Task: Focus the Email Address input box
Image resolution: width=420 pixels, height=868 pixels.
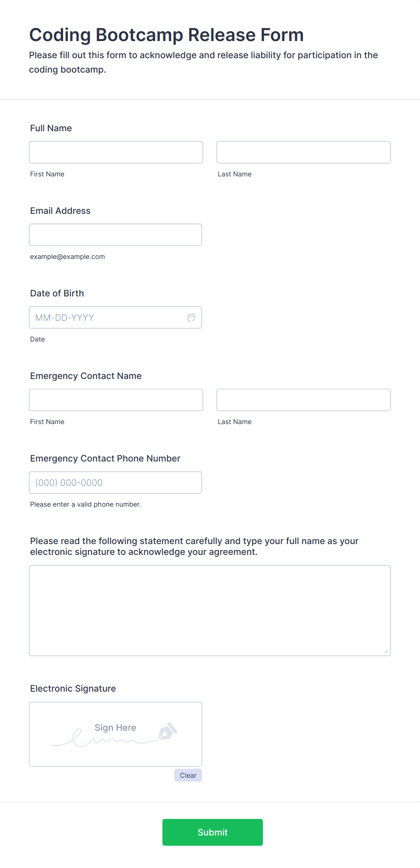Action: (116, 235)
